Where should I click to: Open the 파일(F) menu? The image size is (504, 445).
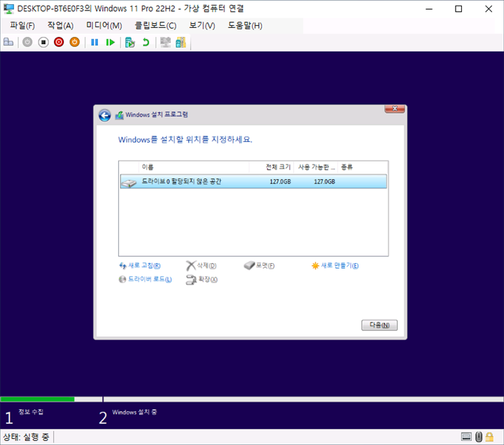point(22,25)
